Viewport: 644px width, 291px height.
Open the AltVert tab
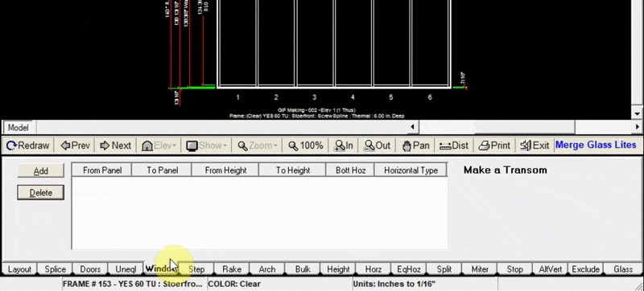551,269
